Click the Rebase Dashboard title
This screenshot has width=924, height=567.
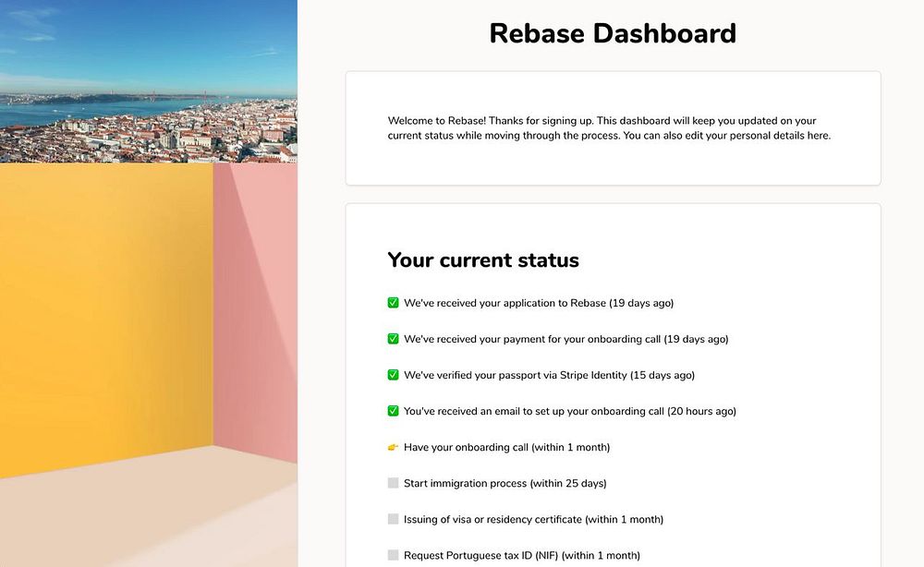pos(613,33)
